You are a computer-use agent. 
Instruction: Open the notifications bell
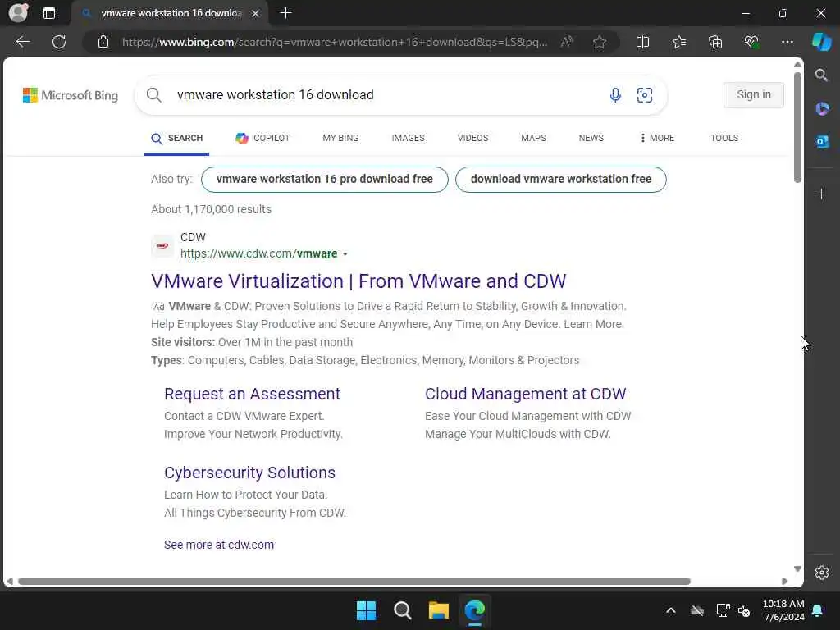[818, 610]
